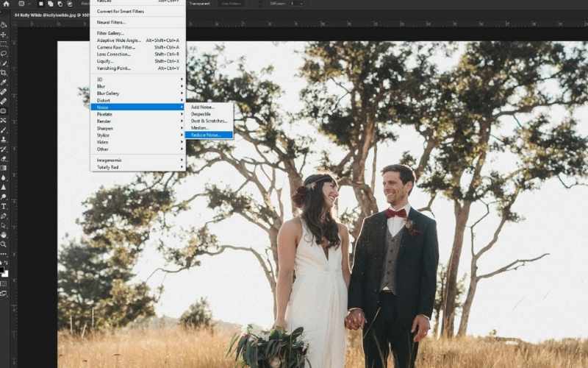This screenshot has height=368, width=588.
Task: Select the Subtract from selection mode icon
Action: click(x=60, y=4)
